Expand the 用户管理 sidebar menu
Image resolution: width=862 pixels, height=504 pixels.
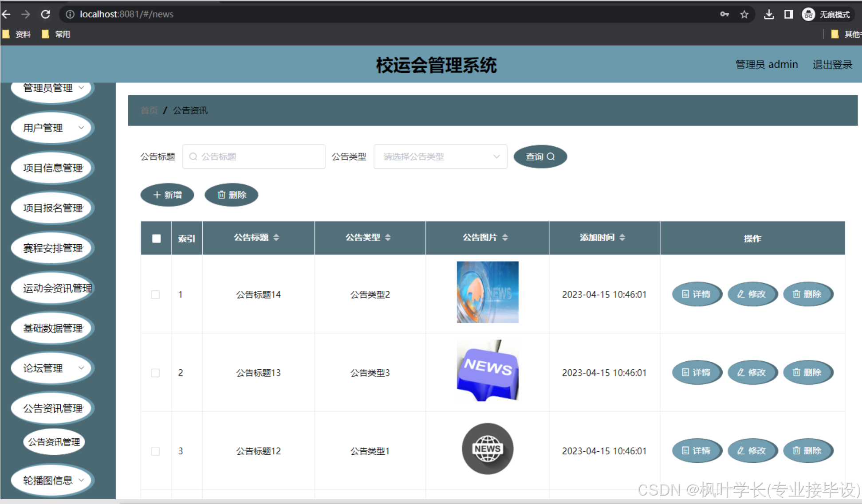pos(52,128)
